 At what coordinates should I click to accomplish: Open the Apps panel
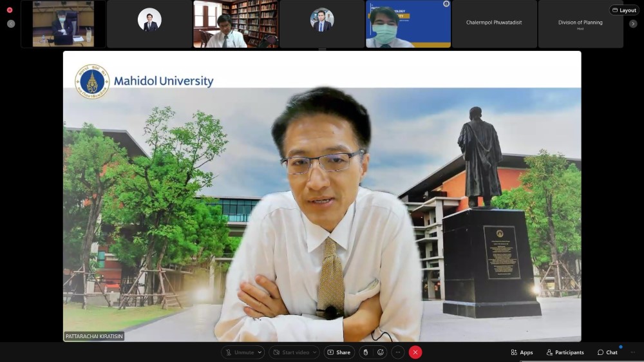522,352
